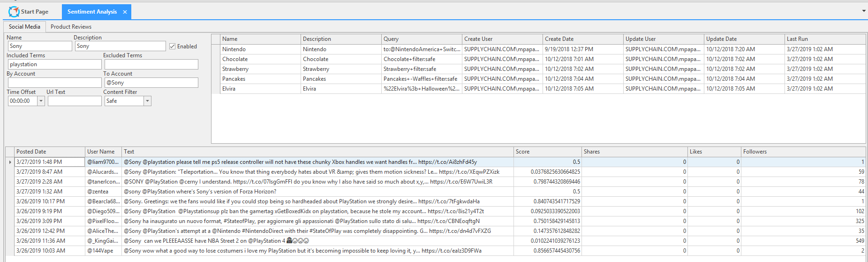
Task: Sort by the Name column header
Action: 260,39
